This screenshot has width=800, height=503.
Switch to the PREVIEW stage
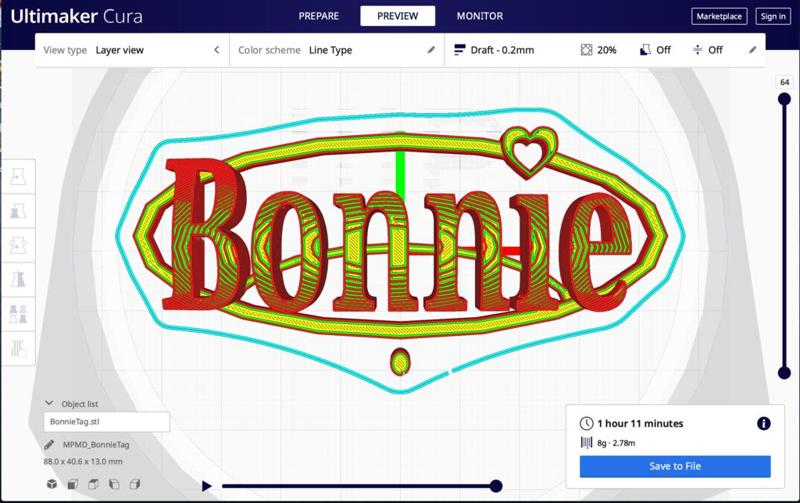click(x=397, y=16)
